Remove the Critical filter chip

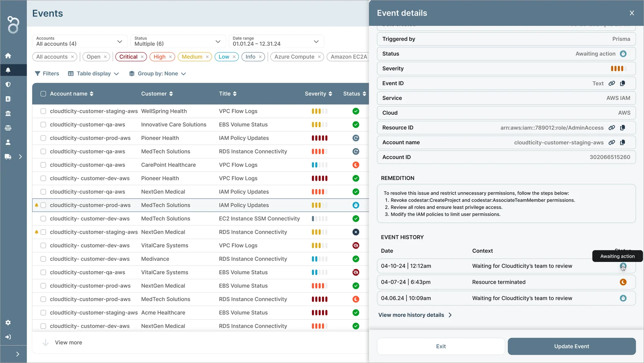point(142,57)
